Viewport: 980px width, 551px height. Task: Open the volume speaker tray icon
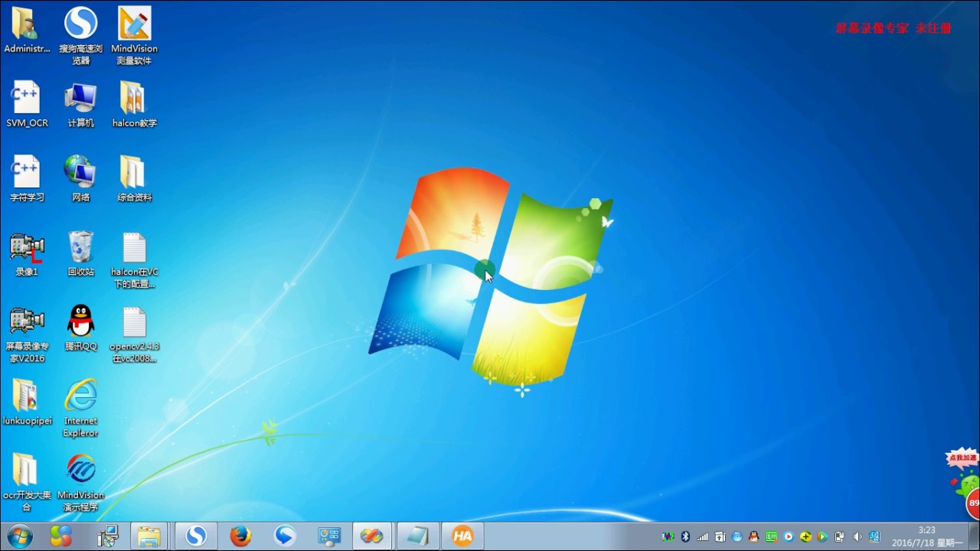tap(857, 536)
